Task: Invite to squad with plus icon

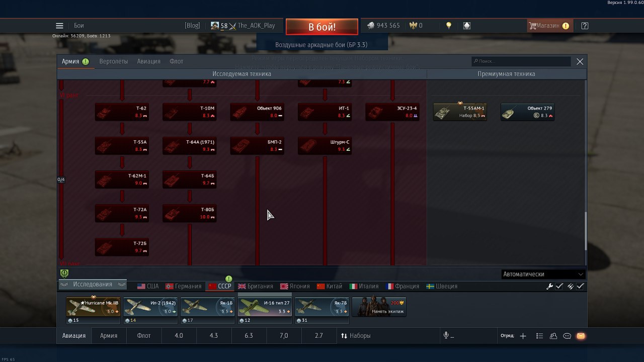Action: tap(523, 336)
